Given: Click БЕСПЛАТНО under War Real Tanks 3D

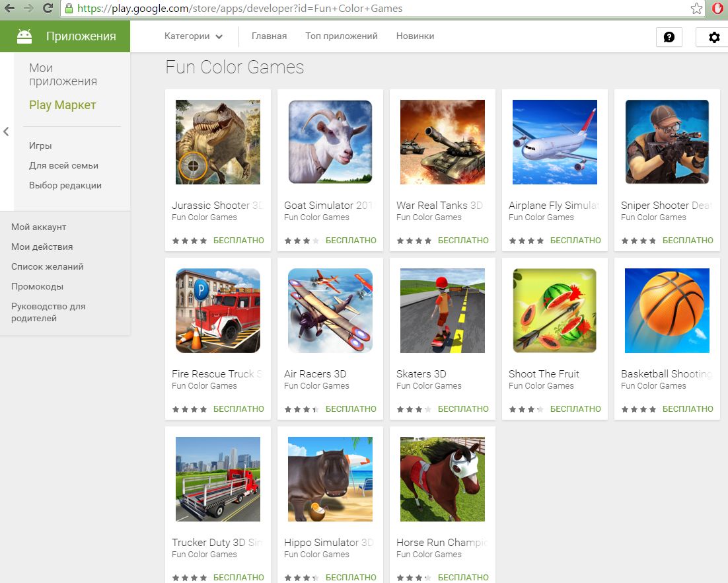Looking at the screenshot, I should pos(463,241).
